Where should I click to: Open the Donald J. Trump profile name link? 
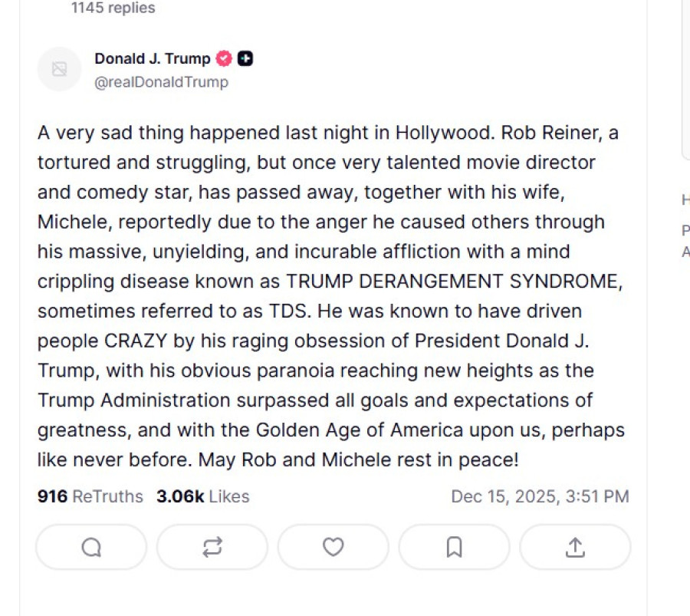152,59
